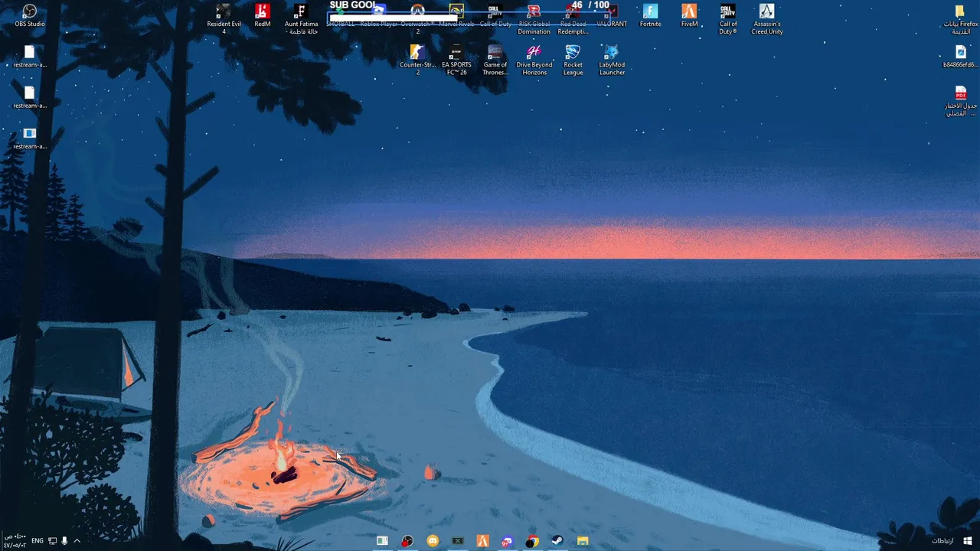Open the RedM desktop shortcut

(263, 15)
